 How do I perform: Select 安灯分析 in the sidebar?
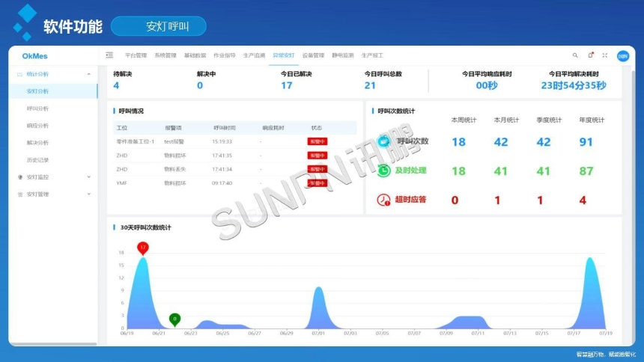pyautogui.click(x=53, y=91)
